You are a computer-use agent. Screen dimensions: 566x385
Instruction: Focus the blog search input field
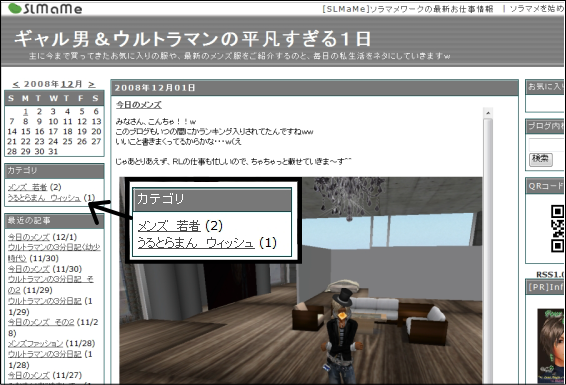pos(547,145)
